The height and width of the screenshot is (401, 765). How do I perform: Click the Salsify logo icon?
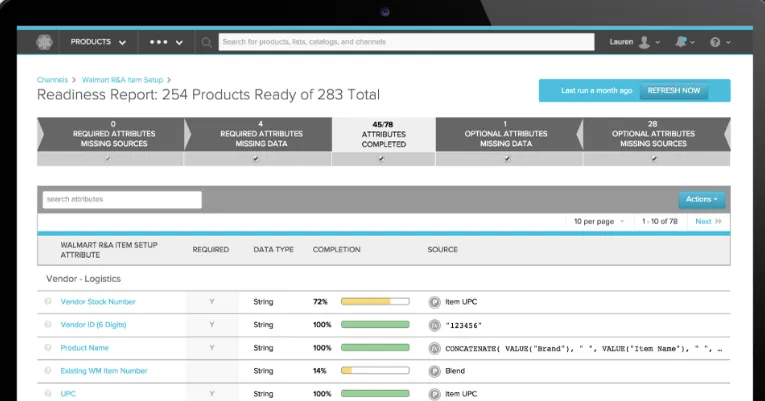(x=44, y=42)
